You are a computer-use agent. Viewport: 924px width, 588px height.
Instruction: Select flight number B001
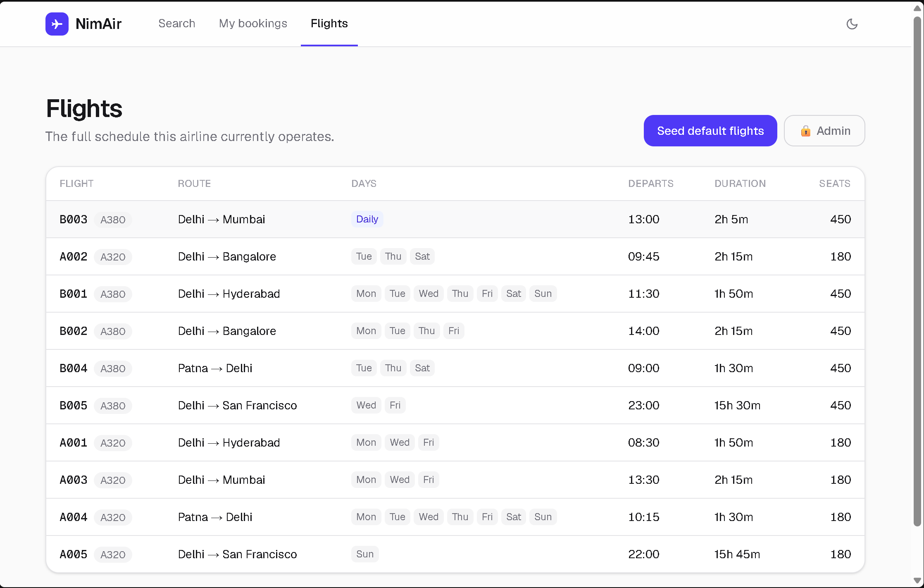click(74, 294)
